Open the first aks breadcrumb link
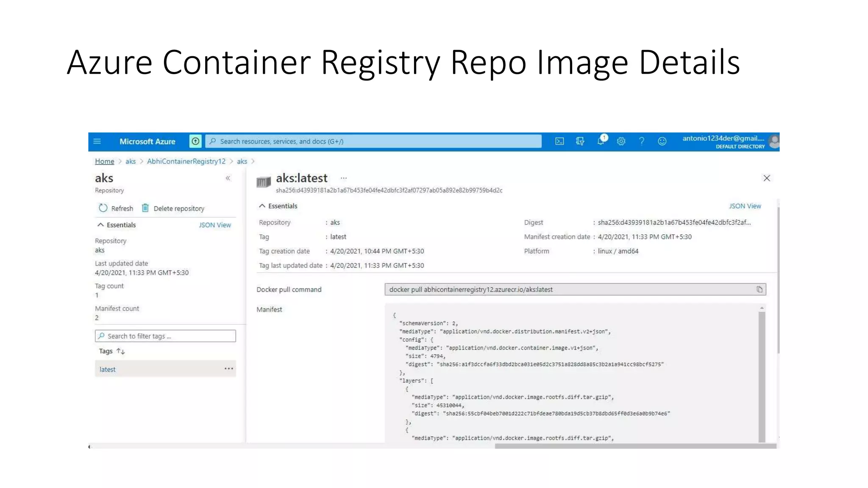Image resolution: width=868 pixels, height=488 pixels. pos(131,161)
